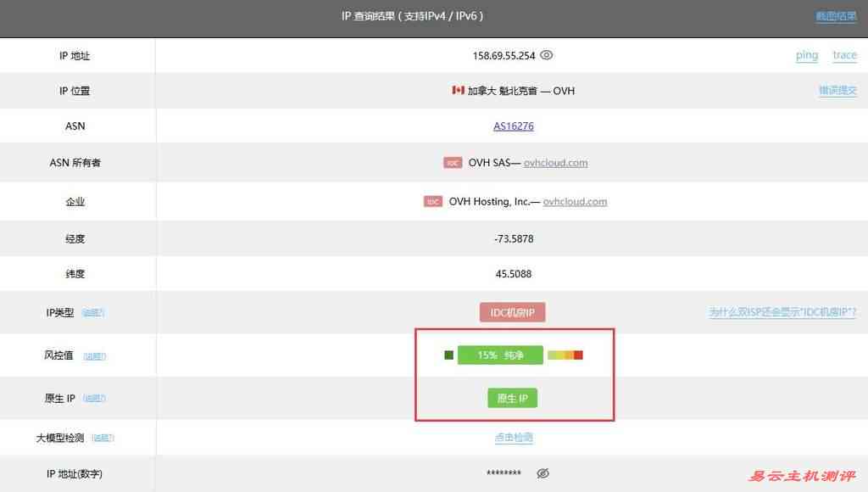Select longitude value -73.5878
Viewport: 868px width, 492px height.
[x=514, y=239]
